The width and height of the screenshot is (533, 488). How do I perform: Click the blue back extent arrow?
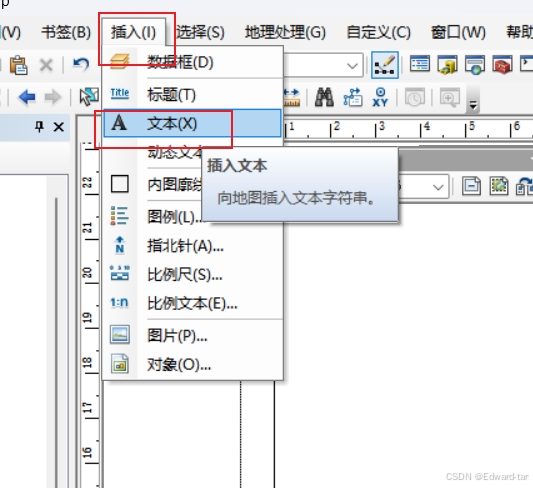(x=27, y=97)
